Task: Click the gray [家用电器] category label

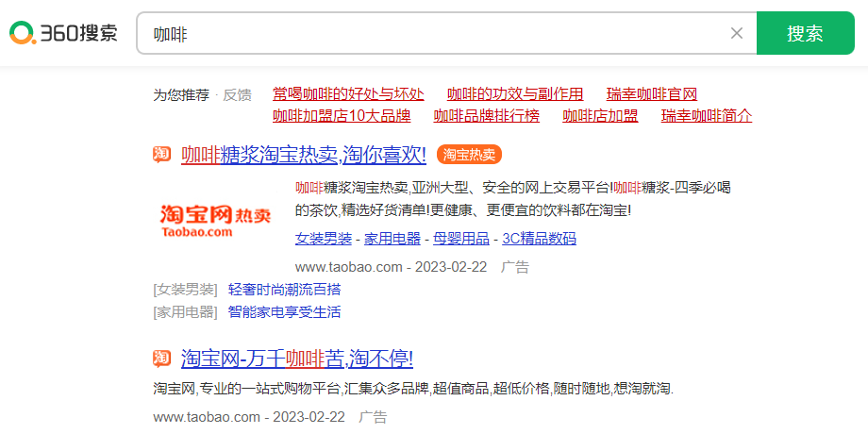Action: click(x=186, y=312)
